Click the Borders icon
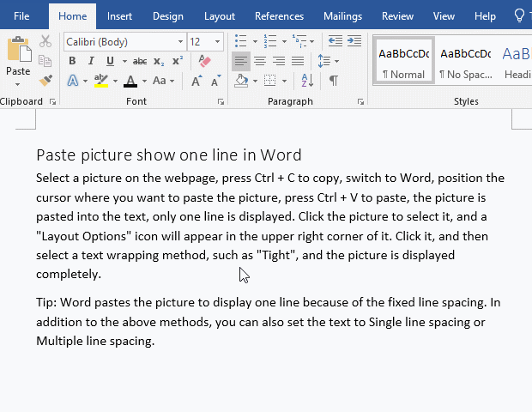Screen dimensions: 532x412 270,81
